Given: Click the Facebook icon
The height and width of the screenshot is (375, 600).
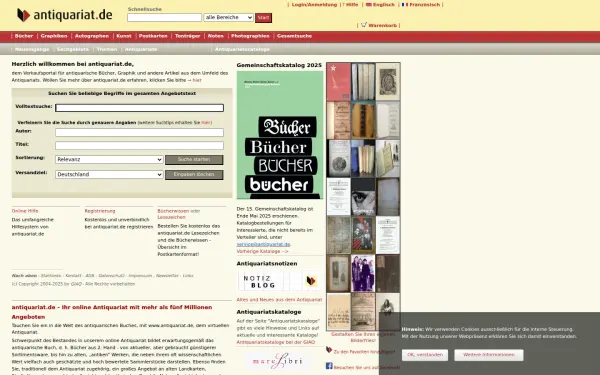Looking at the screenshot, I should [x=329, y=366].
